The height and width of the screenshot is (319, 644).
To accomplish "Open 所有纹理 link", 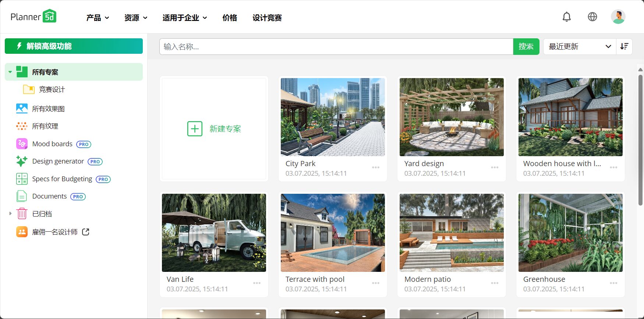I will tap(45, 126).
